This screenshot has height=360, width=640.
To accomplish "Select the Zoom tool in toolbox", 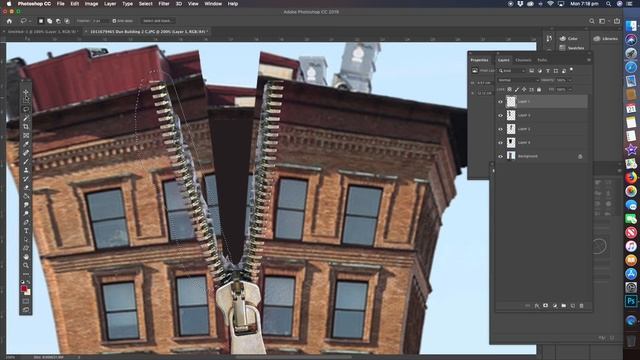I will pyautogui.click(x=26, y=265).
